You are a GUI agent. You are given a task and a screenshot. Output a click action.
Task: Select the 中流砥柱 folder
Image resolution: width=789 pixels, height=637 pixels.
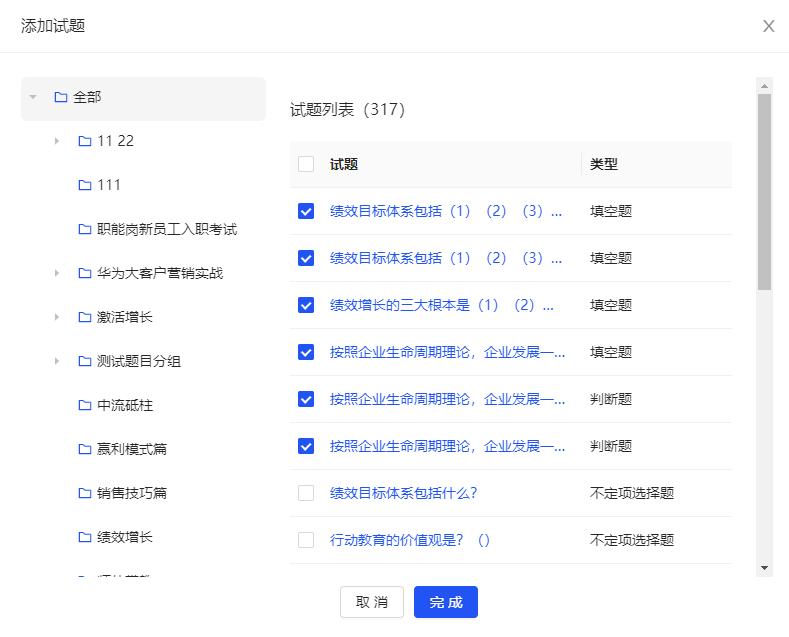[x=124, y=405]
